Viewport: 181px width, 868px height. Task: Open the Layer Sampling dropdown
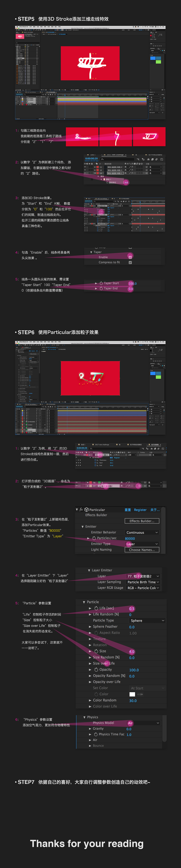[x=143, y=582]
